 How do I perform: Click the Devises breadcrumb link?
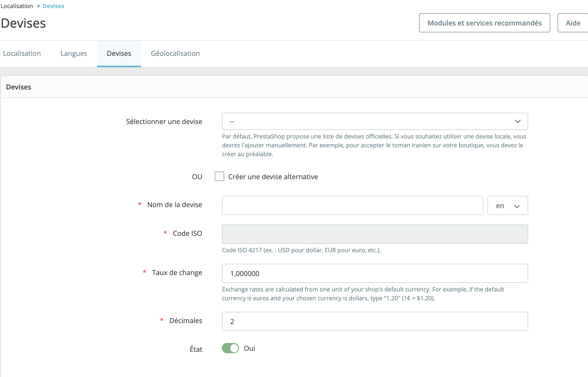[53, 6]
